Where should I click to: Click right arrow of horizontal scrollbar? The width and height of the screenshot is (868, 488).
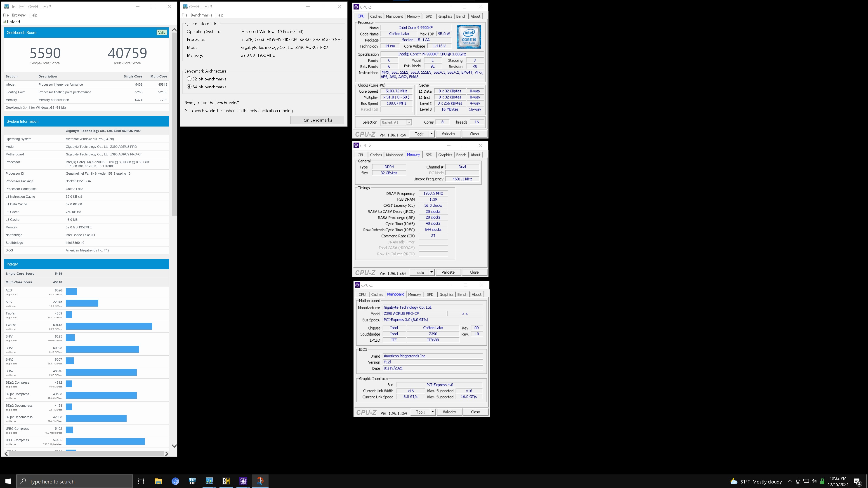click(x=166, y=454)
